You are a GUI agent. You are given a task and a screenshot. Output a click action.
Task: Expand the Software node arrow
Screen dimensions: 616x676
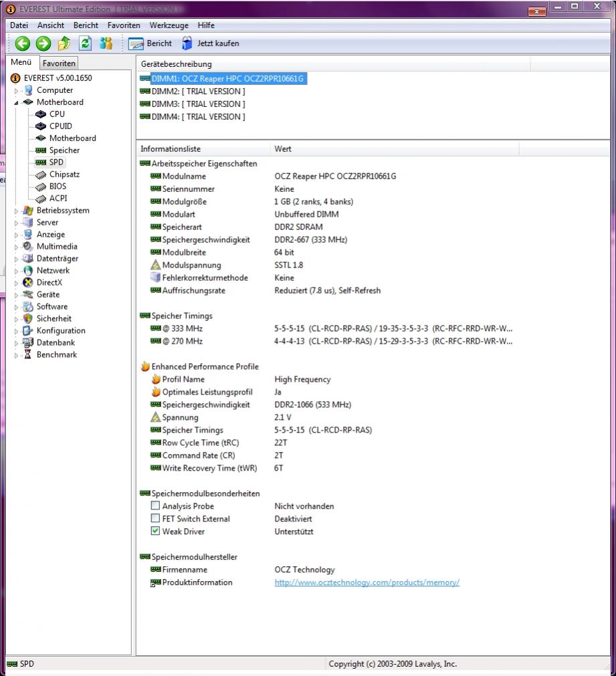pos(17,308)
